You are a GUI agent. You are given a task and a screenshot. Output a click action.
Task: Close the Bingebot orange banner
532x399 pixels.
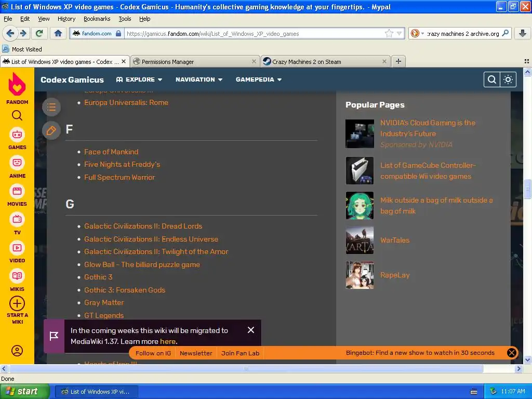pyautogui.click(x=511, y=353)
